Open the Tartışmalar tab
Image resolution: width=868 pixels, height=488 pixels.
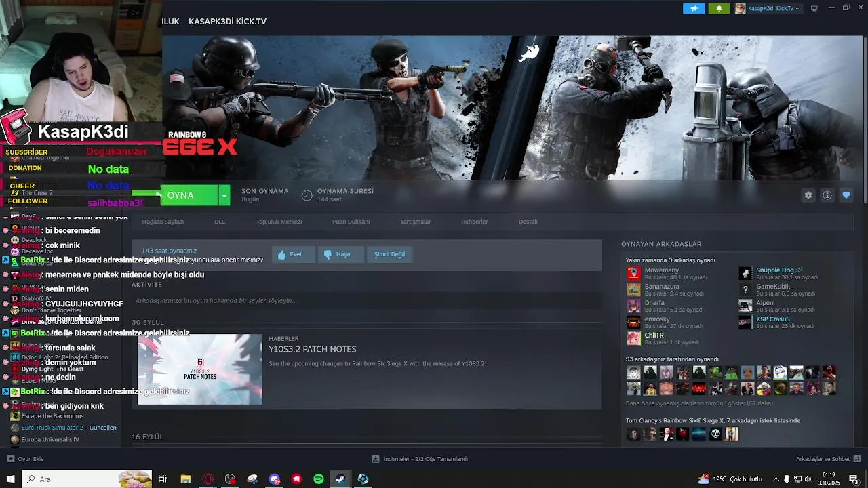tap(415, 222)
